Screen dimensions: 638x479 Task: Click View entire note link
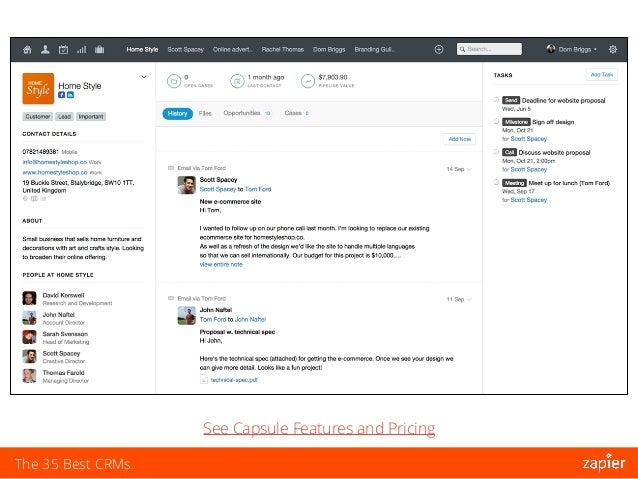pos(221,265)
